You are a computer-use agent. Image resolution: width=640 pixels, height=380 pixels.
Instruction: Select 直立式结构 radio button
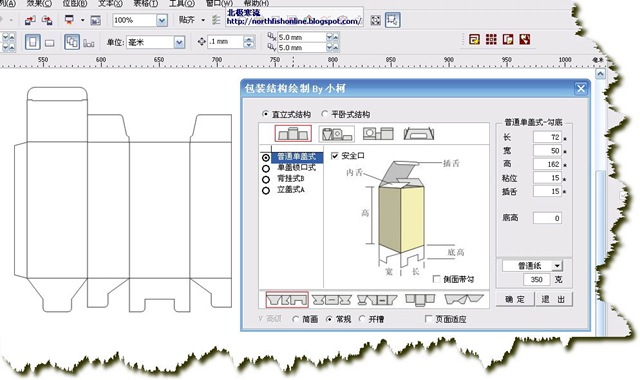[266, 114]
